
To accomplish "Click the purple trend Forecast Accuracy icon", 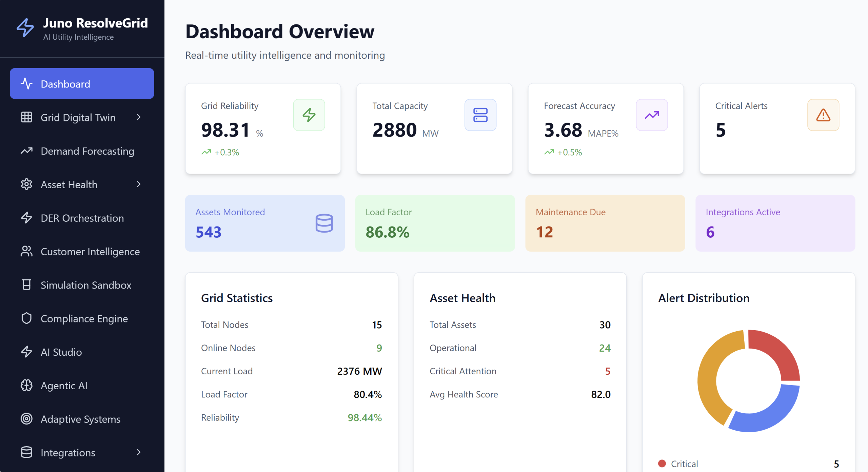I will [x=652, y=115].
